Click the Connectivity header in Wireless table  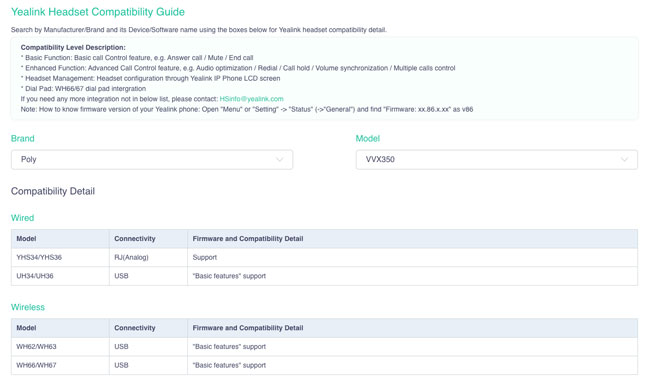[x=148, y=328]
